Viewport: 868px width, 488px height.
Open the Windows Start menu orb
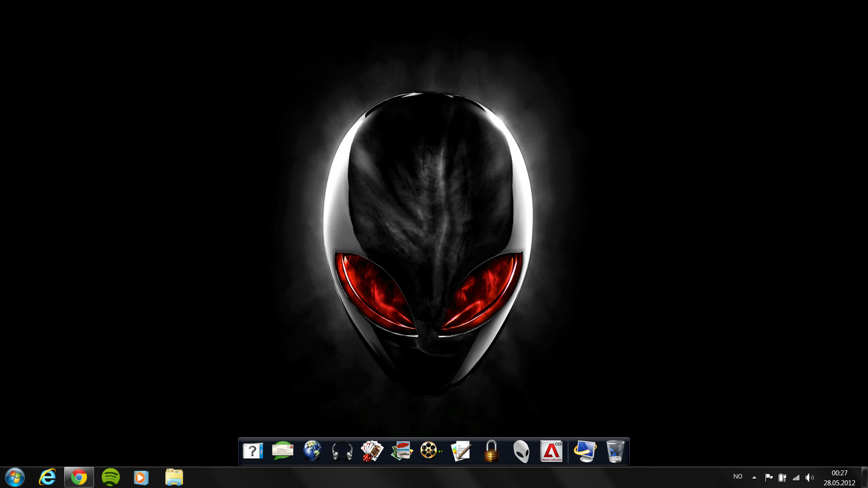(15, 477)
